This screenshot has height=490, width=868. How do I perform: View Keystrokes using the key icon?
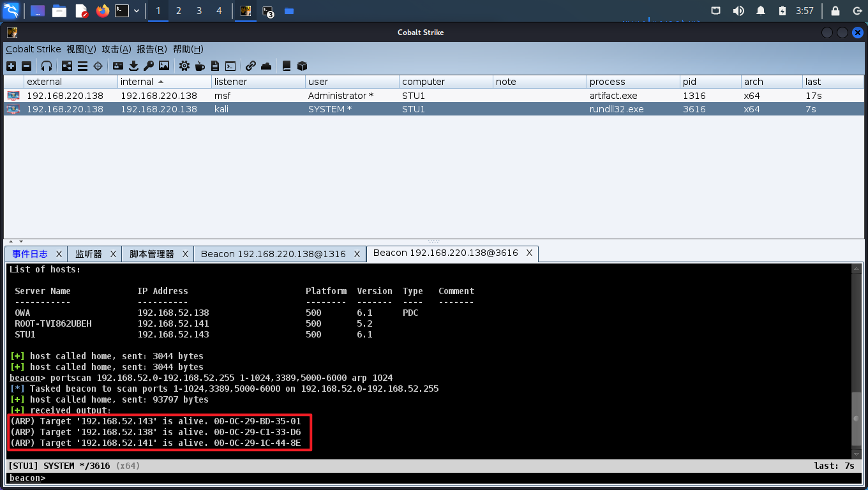[149, 66]
